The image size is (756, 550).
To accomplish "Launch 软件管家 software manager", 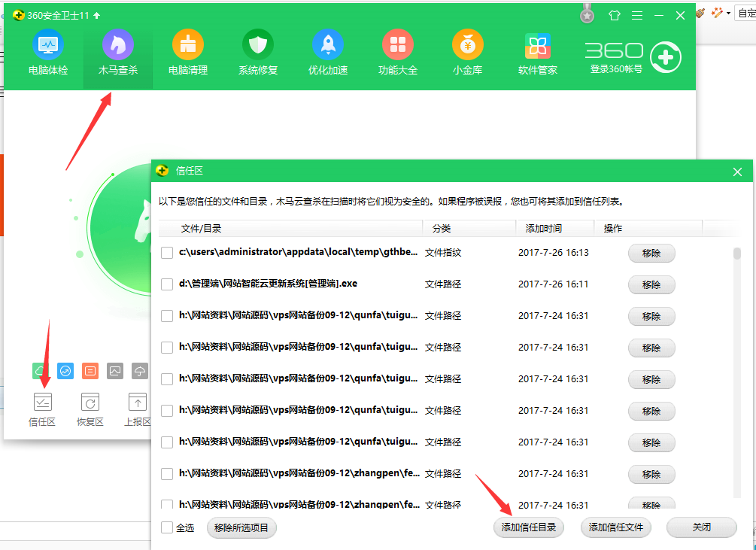I will pyautogui.click(x=538, y=53).
